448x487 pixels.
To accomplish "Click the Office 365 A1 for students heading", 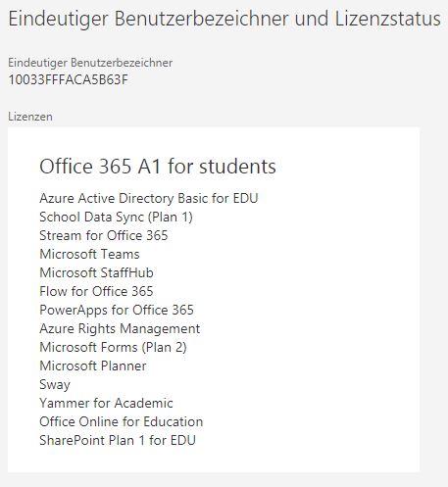I will pos(158,167).
